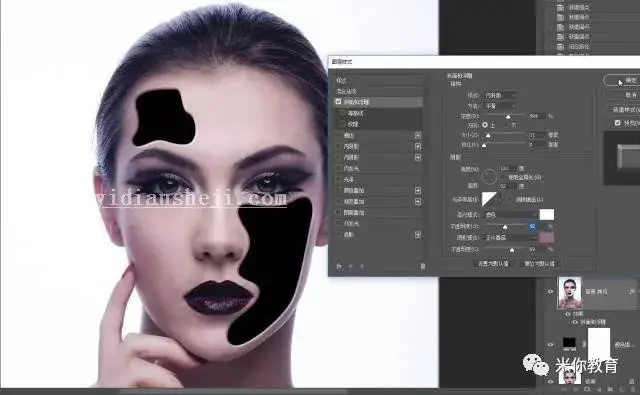Select the portrait copy layer thumbnail
The image size is (640, 395).
[569, 293]
